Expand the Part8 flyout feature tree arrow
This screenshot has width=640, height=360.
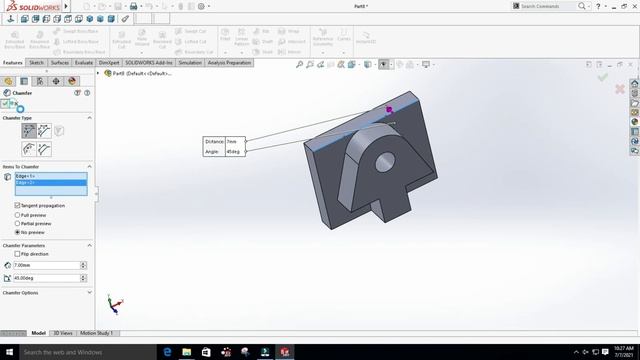tap(98, 73)
